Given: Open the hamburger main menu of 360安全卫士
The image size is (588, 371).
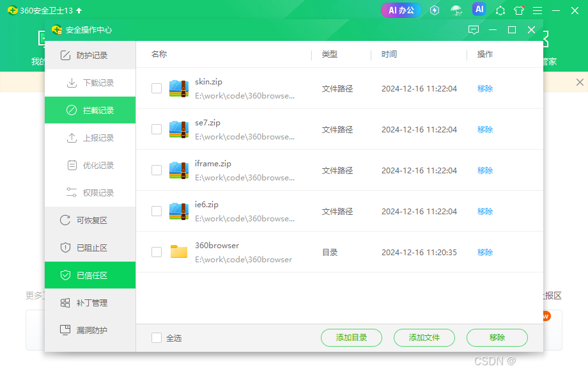Looking at the screenshot, I should 538,10.
